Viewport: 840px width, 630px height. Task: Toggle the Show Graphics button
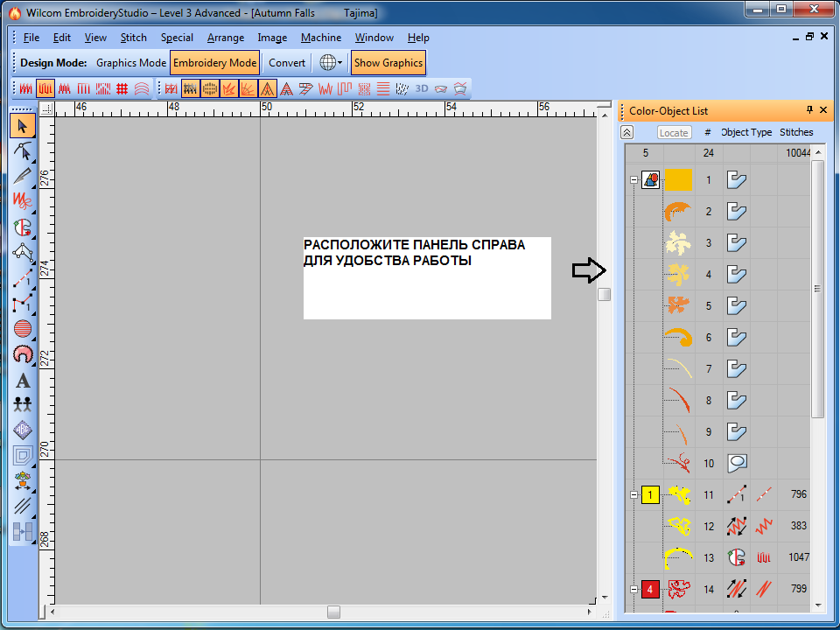pos(388,63)
